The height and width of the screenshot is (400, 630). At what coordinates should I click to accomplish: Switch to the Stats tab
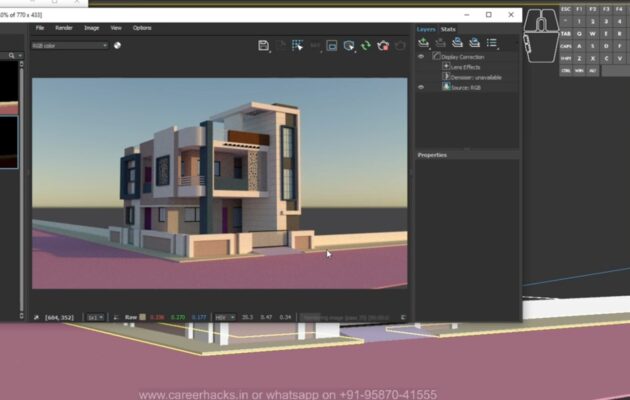coord(448,29)
